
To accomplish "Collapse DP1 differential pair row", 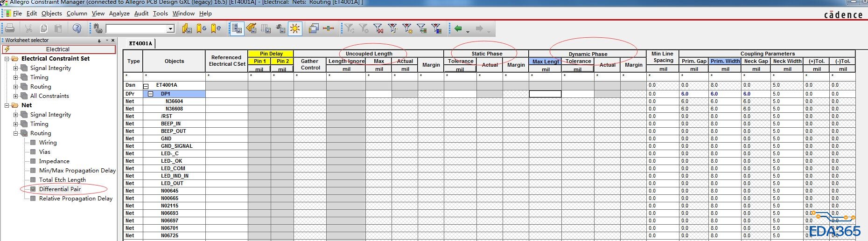I will (151, 94).
